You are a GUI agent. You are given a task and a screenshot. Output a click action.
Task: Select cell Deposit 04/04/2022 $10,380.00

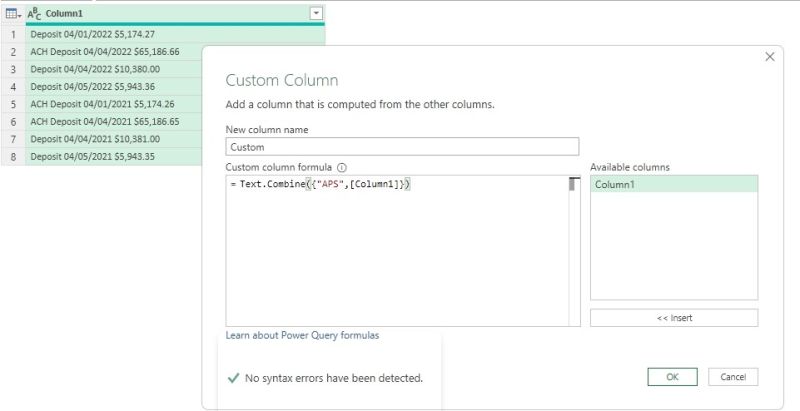coord(114,69)
